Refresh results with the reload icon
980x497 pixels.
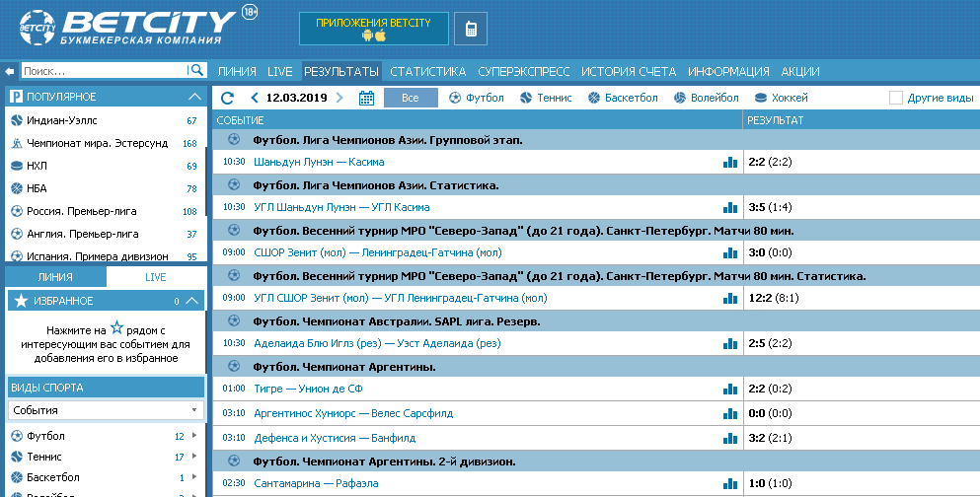pos(228,98)
